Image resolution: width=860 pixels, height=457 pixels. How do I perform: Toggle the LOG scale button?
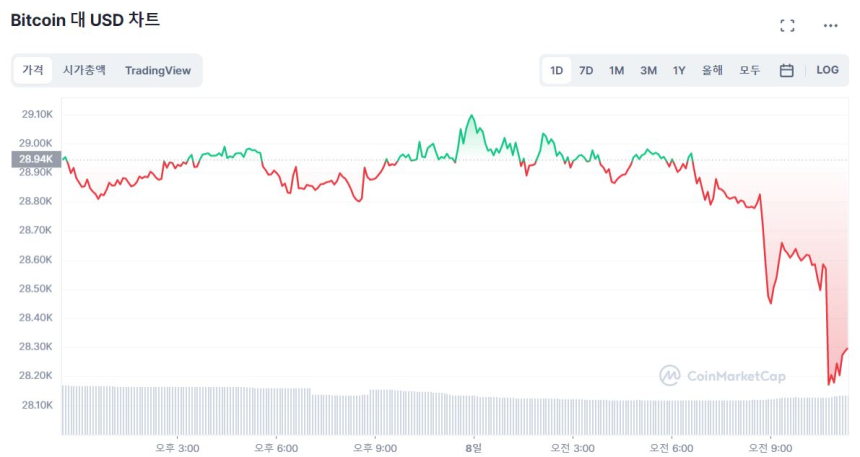(x=827, y=70)
